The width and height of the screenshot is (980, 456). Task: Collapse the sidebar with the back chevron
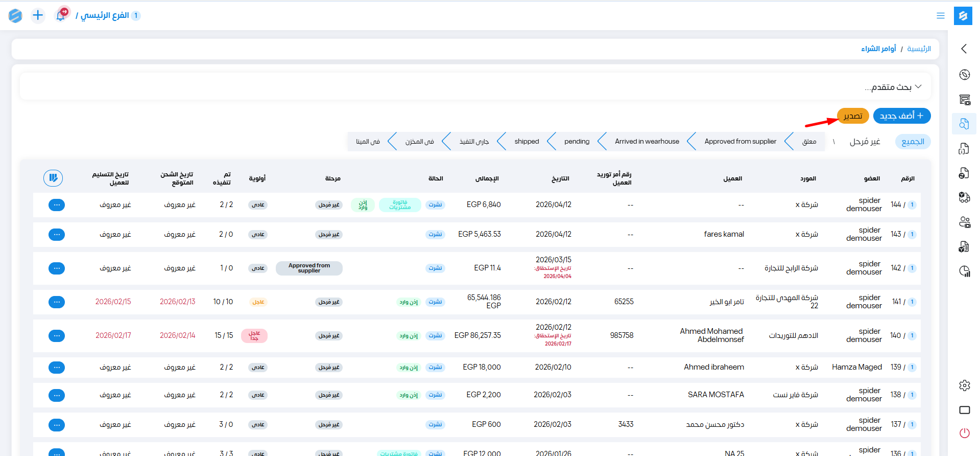point(964,49)
